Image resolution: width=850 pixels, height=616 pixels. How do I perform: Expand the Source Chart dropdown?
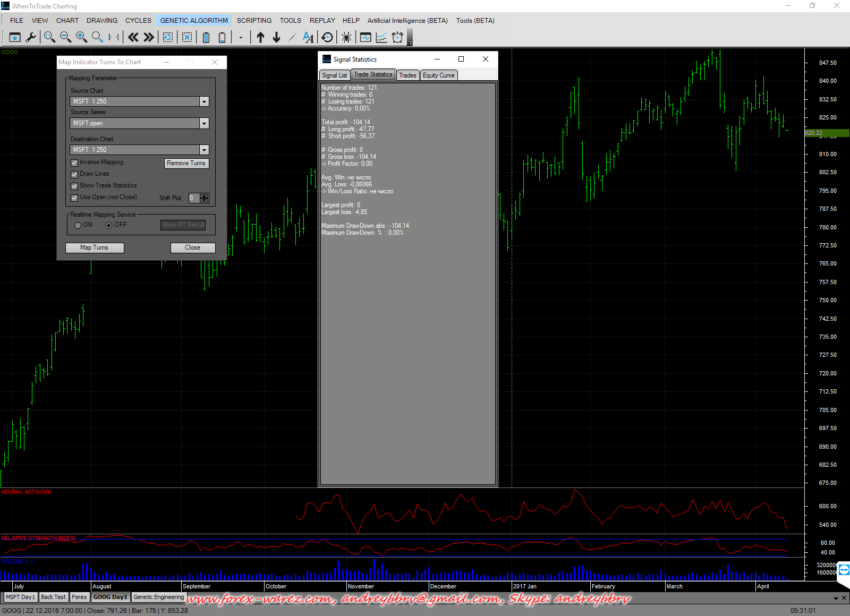click(x=204, y=102)
